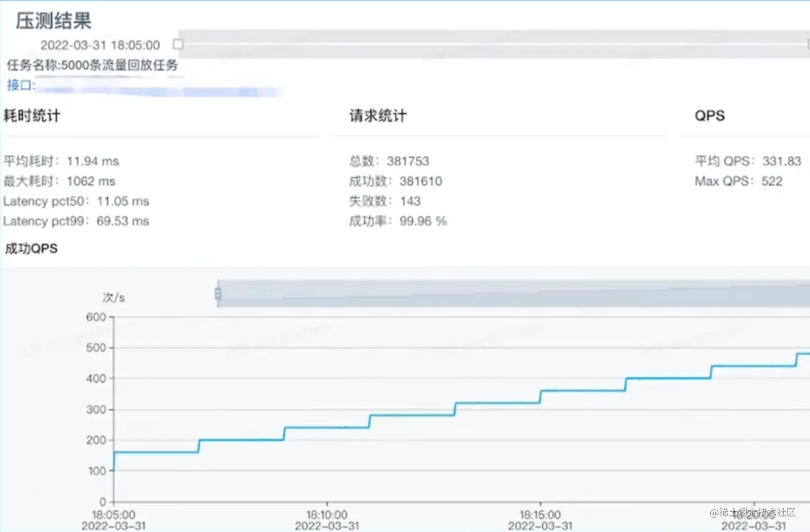Click the 接口 label
Image resolution: width=810 pixels, height=532 pixels.
pyautogui.click(x=20, y=85)
